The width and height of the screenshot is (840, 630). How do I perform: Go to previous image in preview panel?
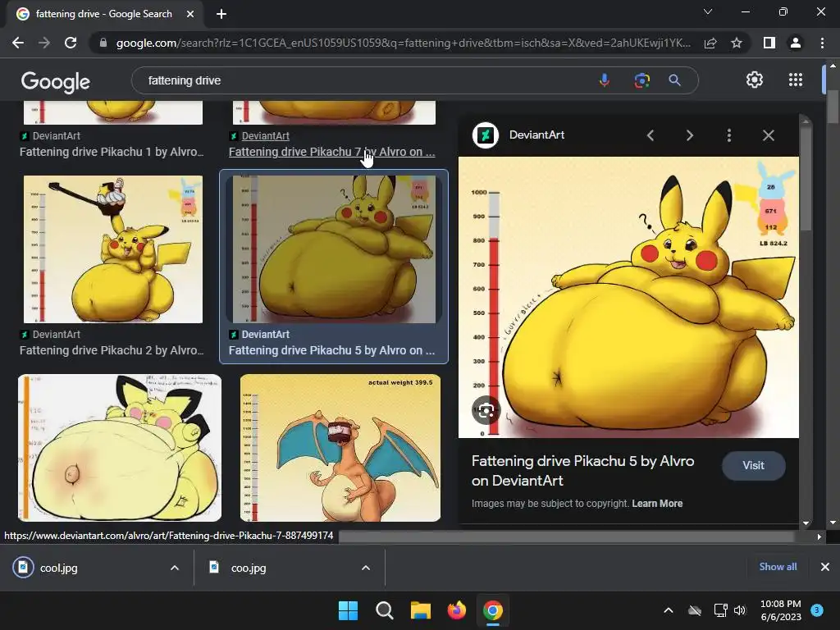[x=651, y=135]
